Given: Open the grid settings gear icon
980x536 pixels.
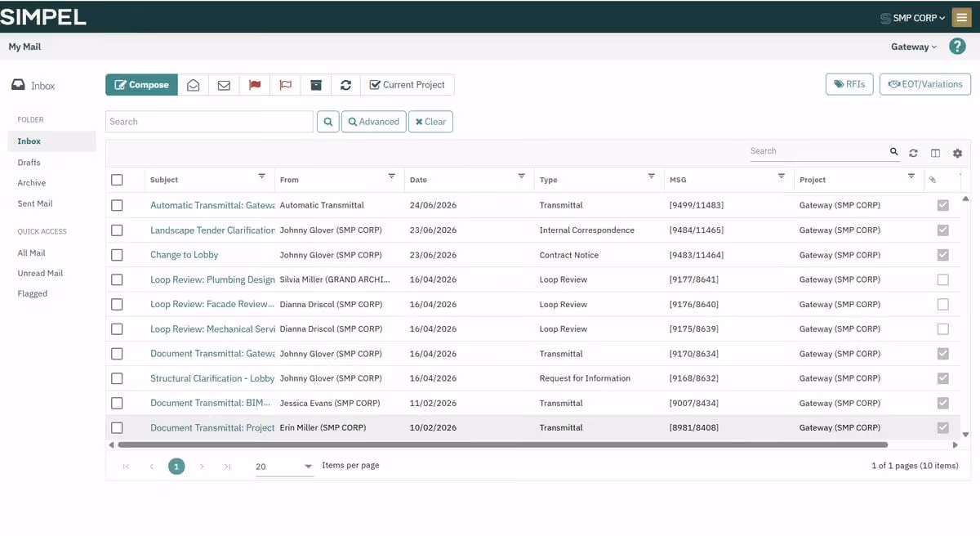Looking at the screenshot, I should (x=957, y=153).
